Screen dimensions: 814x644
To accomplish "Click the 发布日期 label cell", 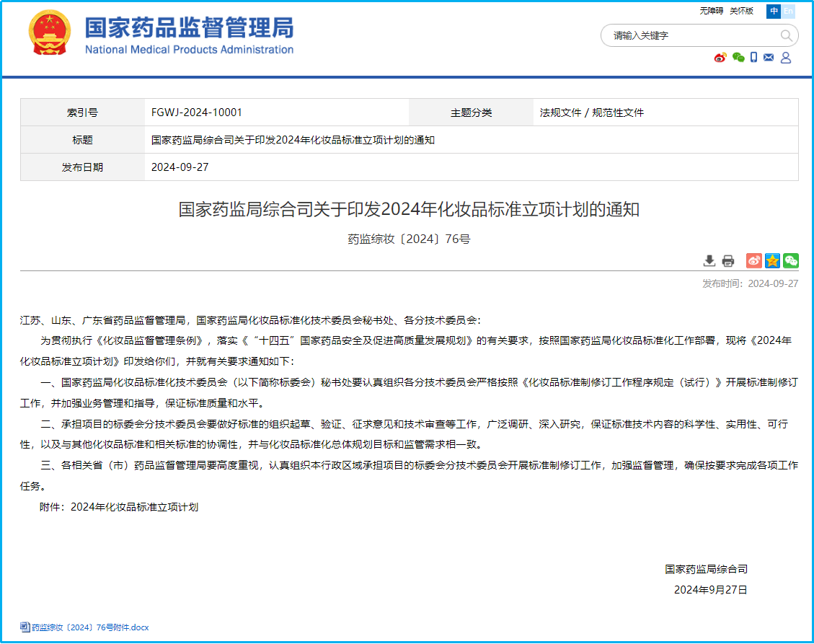I will click(82, 167).
